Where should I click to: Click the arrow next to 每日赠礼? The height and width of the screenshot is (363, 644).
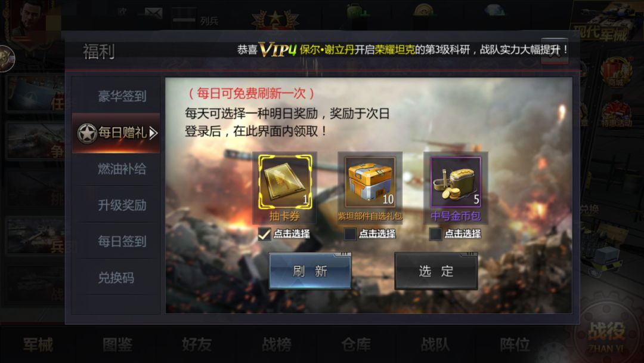153,133
